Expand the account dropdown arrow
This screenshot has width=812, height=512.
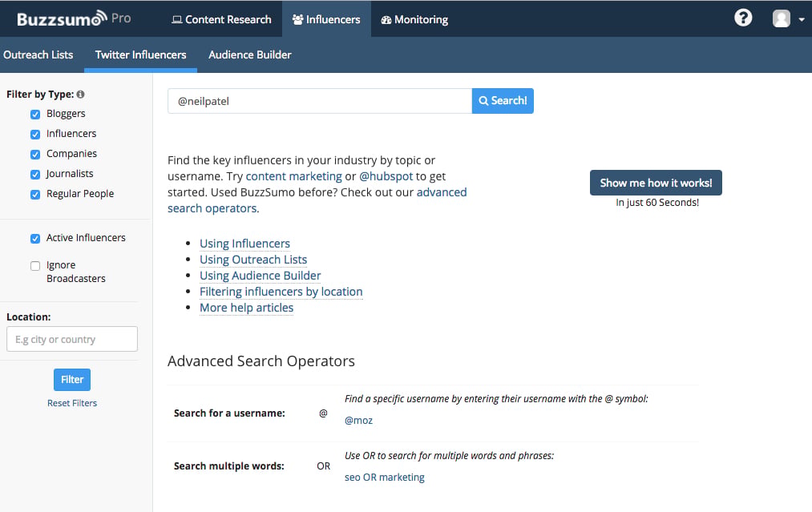[x=801, y=19]
